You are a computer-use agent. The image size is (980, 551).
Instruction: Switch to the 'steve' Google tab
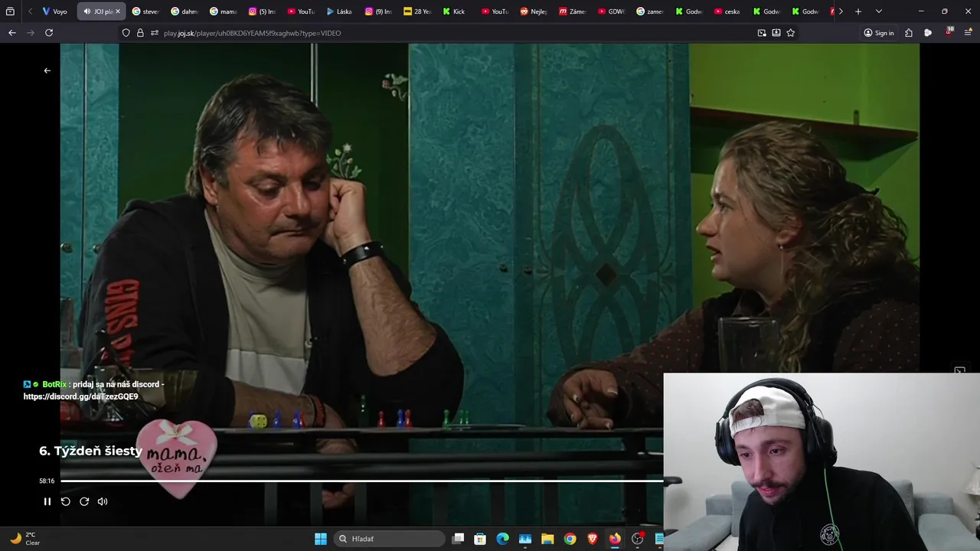(145, 11)
